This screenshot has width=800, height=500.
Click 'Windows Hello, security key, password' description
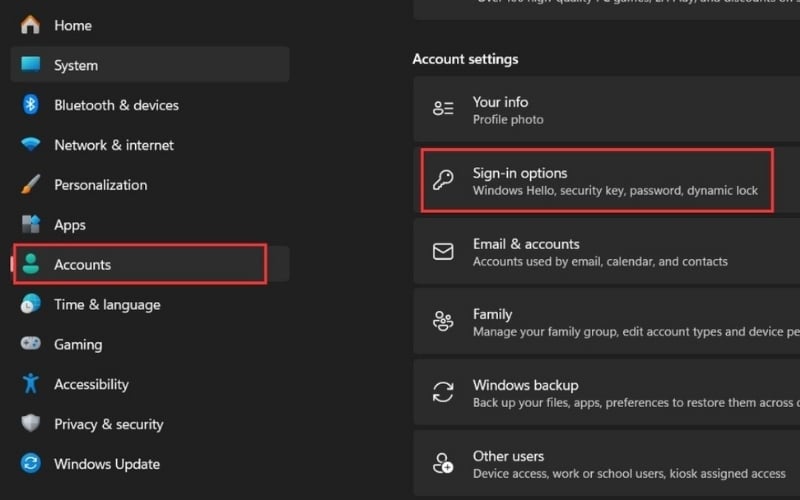[615, 190]
